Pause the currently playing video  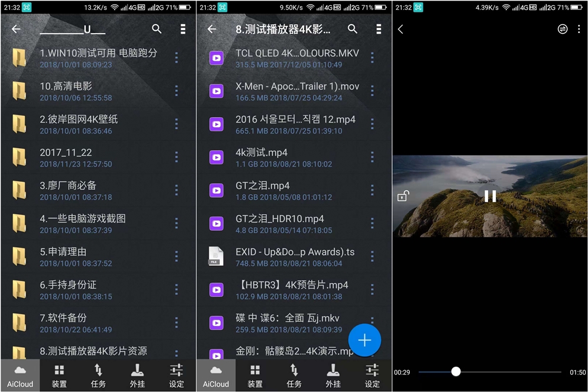point(490,195)
